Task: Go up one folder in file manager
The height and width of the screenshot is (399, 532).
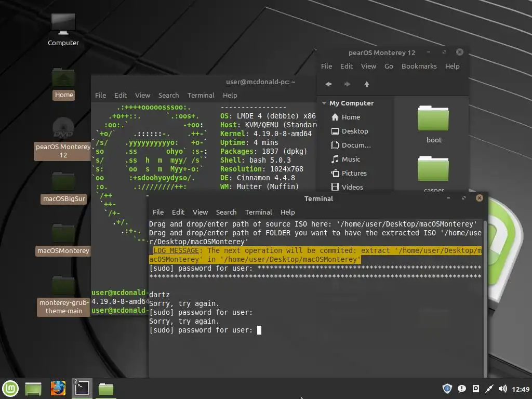Action: coord(367,84)
